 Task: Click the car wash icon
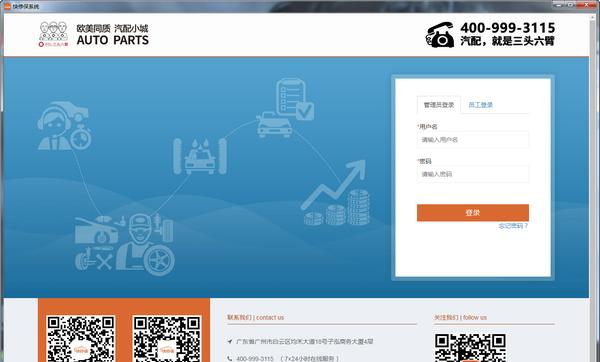click(x=200, y=156)
